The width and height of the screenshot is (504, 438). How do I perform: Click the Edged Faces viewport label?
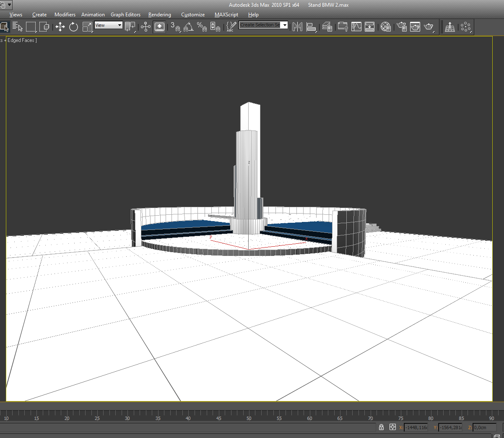[21, 40]
